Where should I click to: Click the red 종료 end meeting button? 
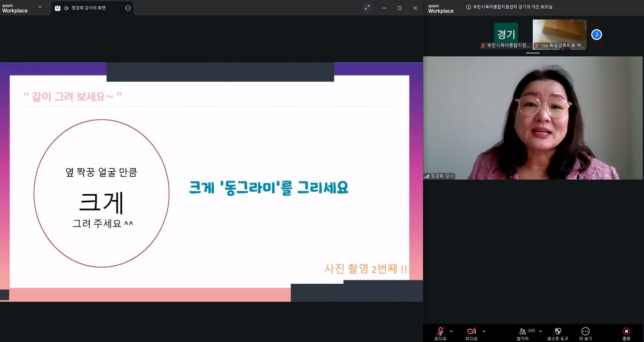[626, 332]
